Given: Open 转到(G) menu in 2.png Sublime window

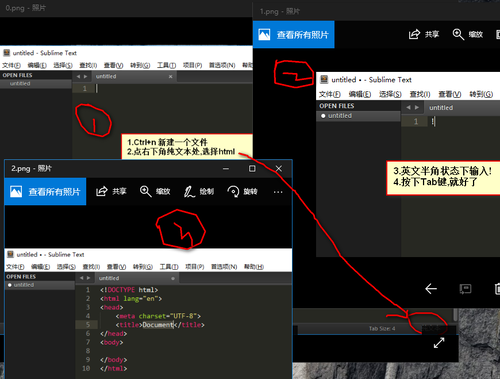Looking at the screenshot, I should coord(143,267).
